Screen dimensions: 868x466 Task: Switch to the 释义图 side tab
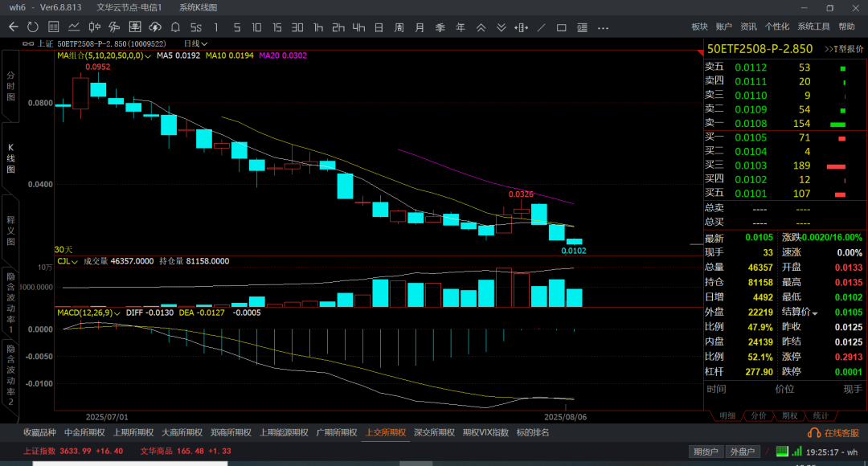10,231
